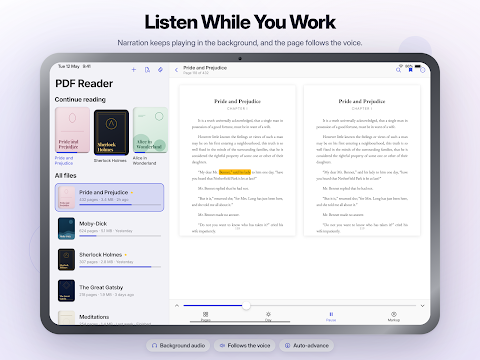
Task: Open Pride and Prejudice cover in Continue reading
Action: pos(72,130)
